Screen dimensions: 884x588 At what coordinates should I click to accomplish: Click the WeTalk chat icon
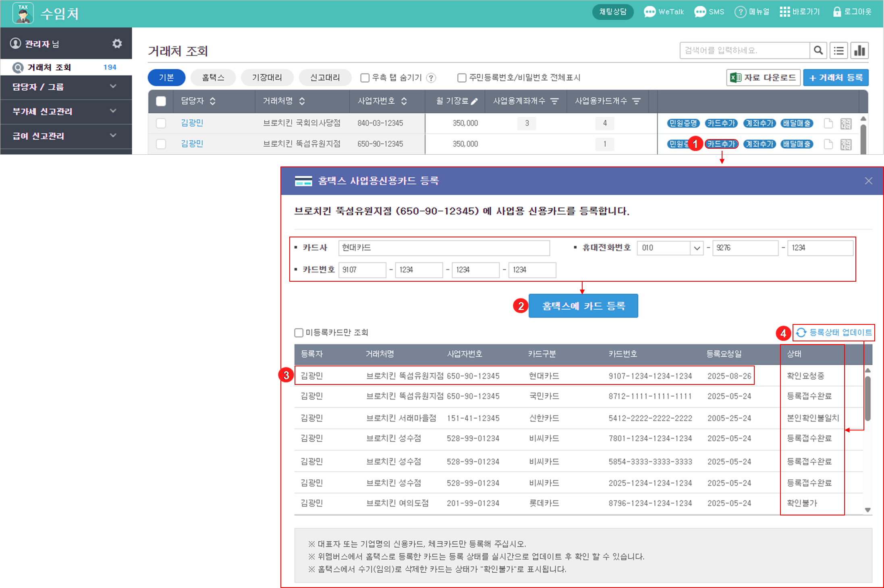tap(649, 12)
